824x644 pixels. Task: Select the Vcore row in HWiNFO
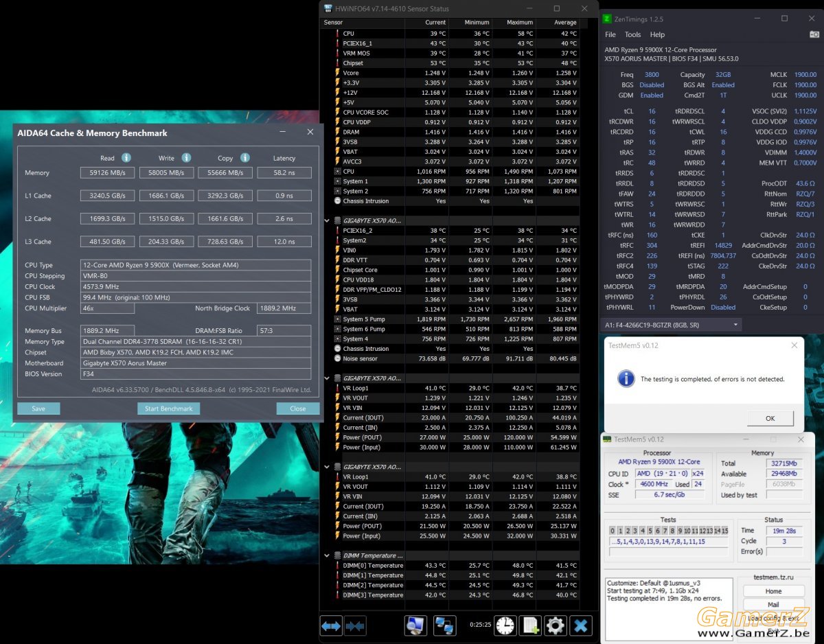click(x=451, y=73)
